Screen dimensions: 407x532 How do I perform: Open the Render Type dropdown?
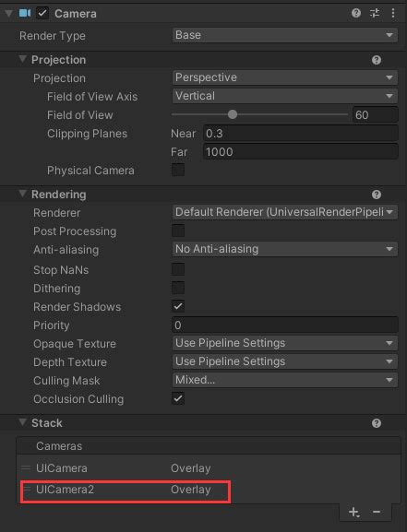tap(284, 35)
